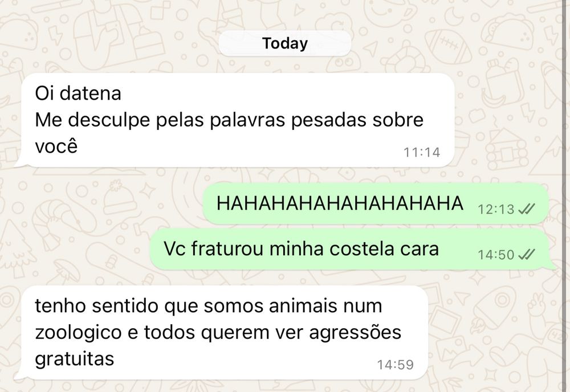Click the 14:59 timestamp on the last message
Image resolution: width=570 pixels, height=392 pixels.
coord(395,365)
